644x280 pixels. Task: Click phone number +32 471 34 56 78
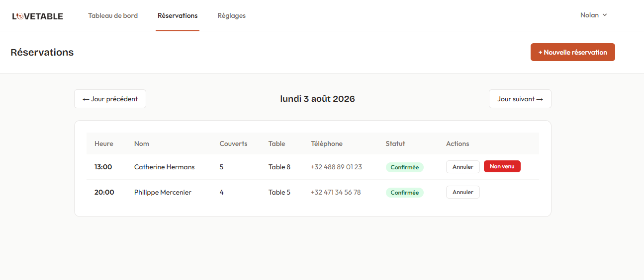point(336,192)
